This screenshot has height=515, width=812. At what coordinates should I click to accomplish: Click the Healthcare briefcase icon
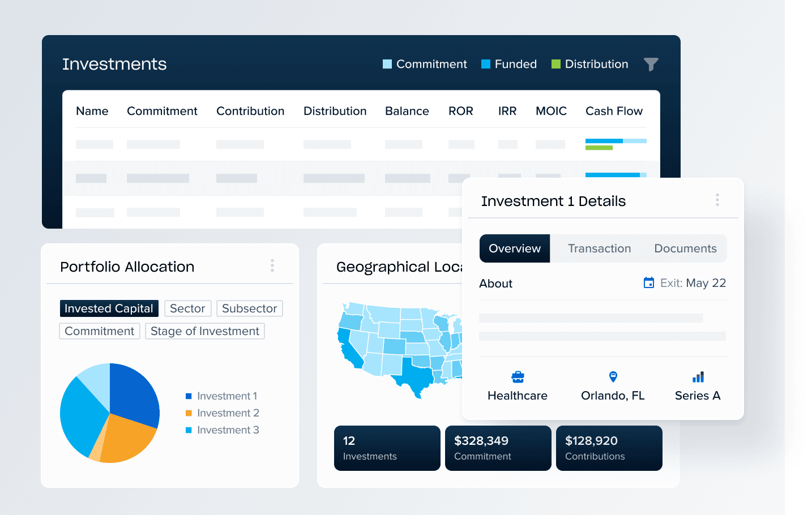pyautogui.click(x=518, y=377)
